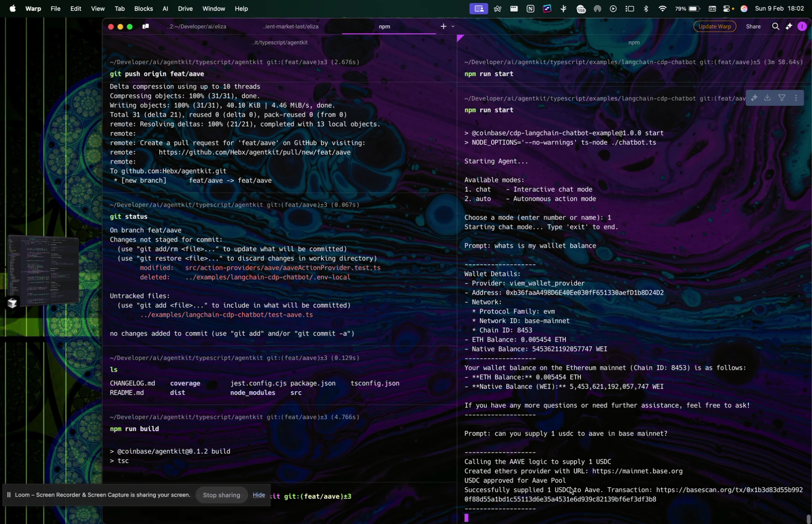The image size is (812, 524).
Task: Click the test-aave.ts untracked file path
Action: coord(226,314)
